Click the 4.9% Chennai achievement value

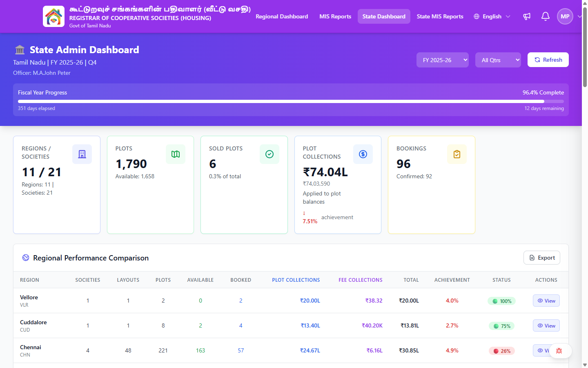[452, 350]
